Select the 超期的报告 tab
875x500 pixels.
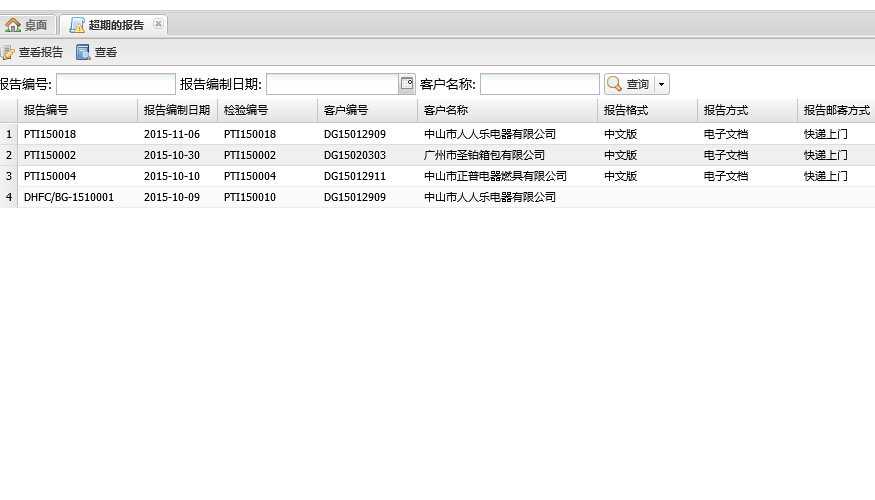click(115, 25)
